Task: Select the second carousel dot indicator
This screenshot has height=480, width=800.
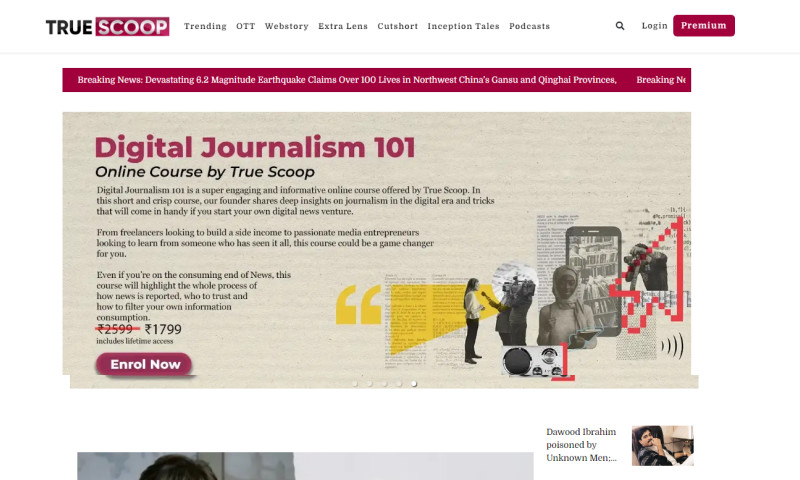Action: point(370,383)
